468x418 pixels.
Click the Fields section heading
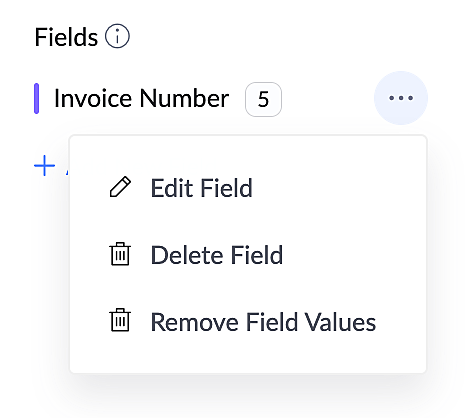point(66,37)
